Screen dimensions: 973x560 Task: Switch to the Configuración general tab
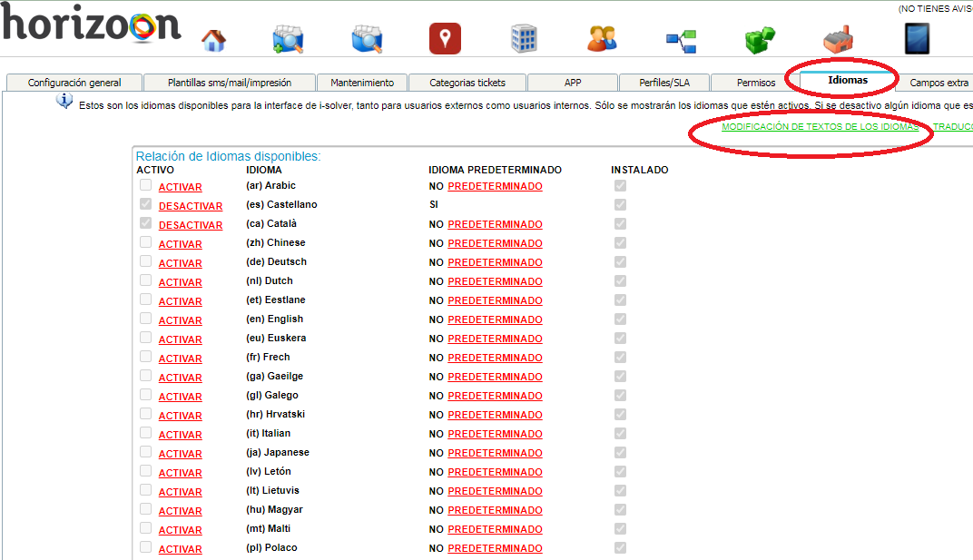click(74, 83)
